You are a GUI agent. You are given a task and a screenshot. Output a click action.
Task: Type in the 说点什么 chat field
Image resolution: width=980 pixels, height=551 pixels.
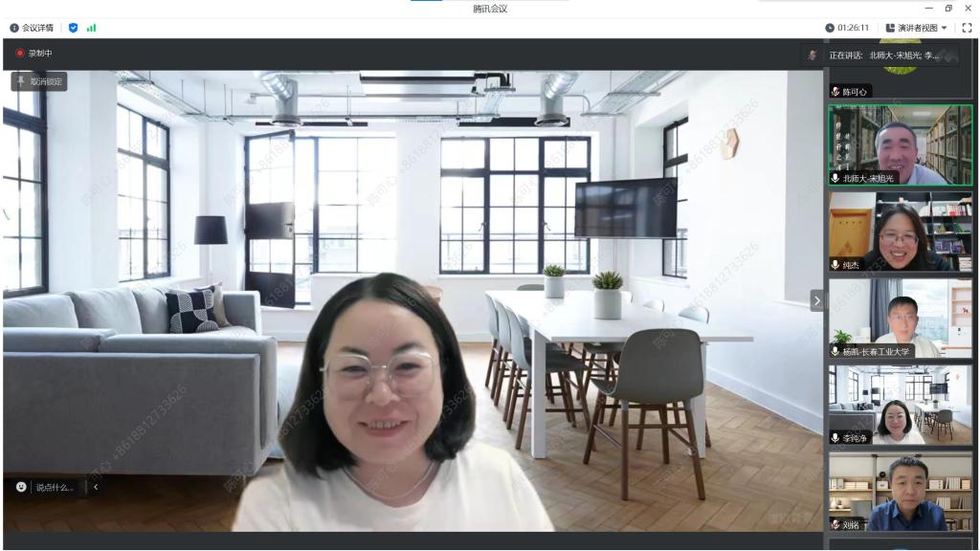pos(56,487)
